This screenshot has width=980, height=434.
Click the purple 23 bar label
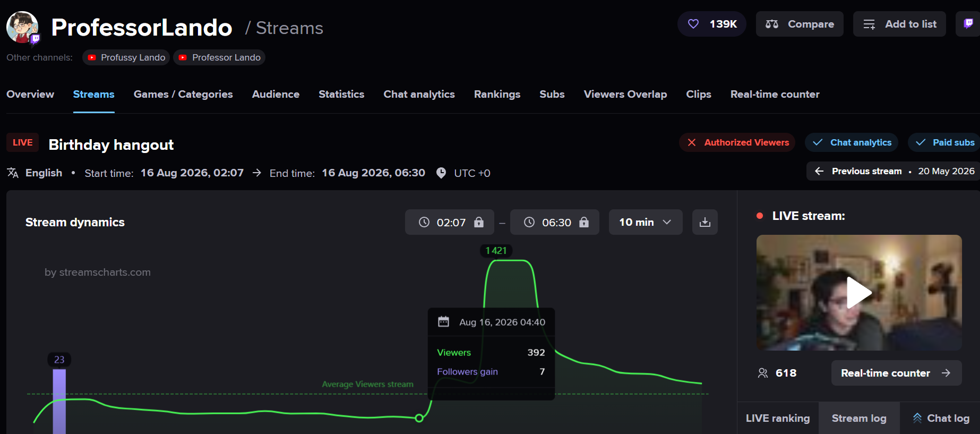pyautogui.click(x=59, y=360)
